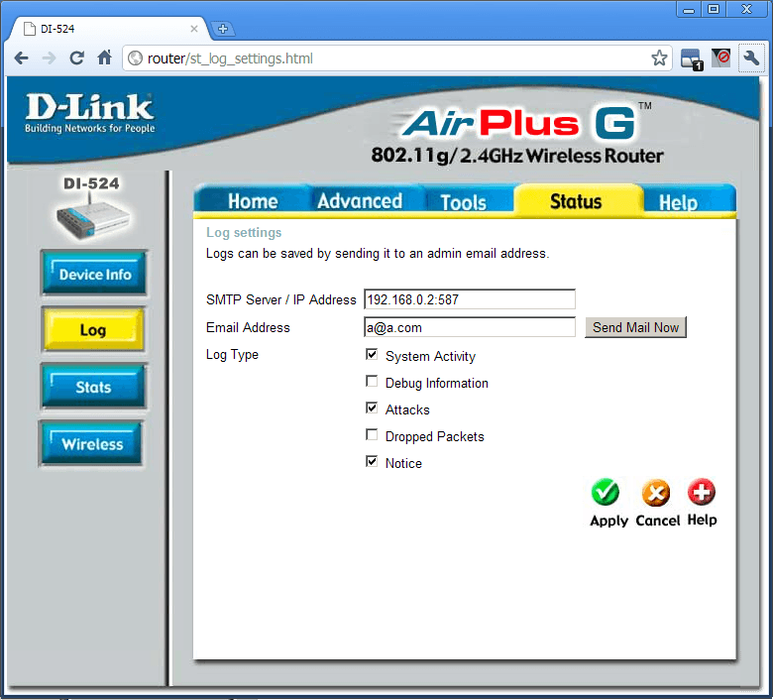Open the wrench settings menu
Image resolution: width=773 pixels, height=700 pixels.
pyautogui.click(x=751, y=58)
